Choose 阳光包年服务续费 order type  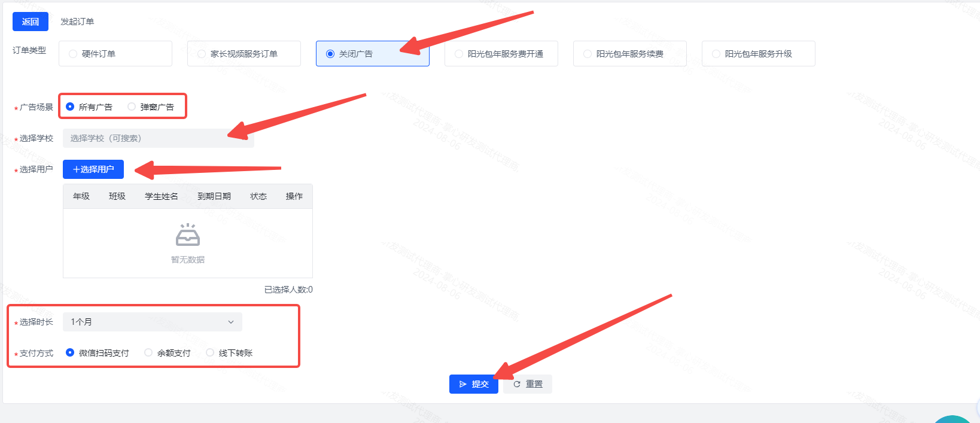point(629,54)
